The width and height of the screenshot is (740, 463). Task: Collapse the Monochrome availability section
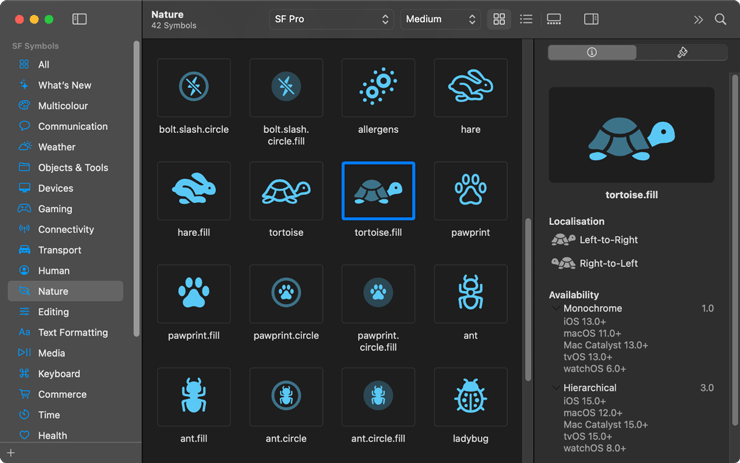[555, 308]
